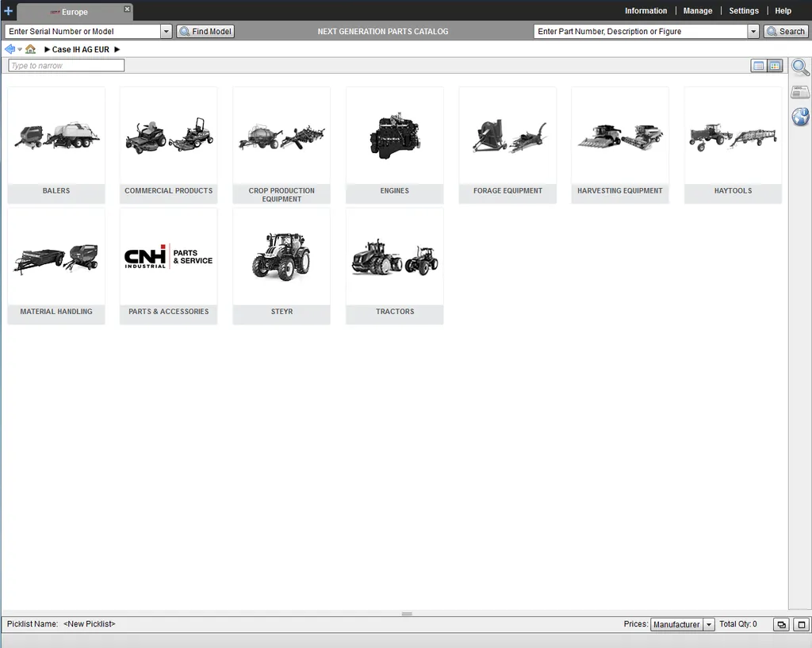This screenshot has width=812, height=648.
Task: Open the Steyr category
Action: pos(282,266)
